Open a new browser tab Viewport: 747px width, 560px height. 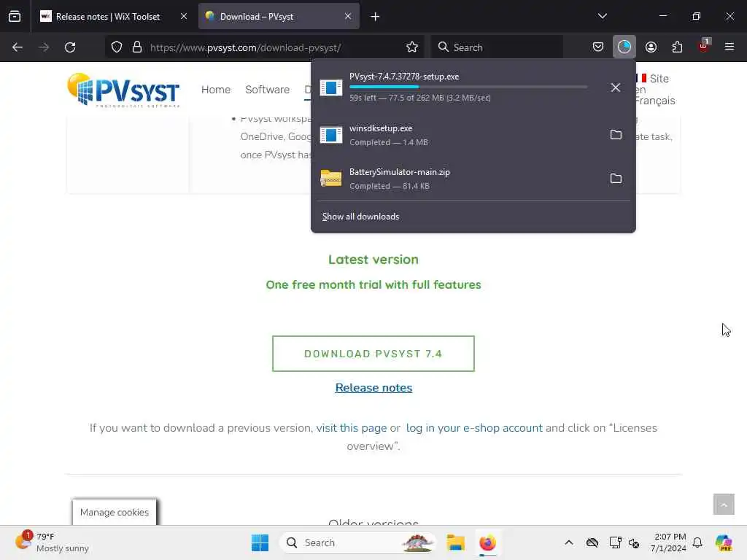[375, 17]
